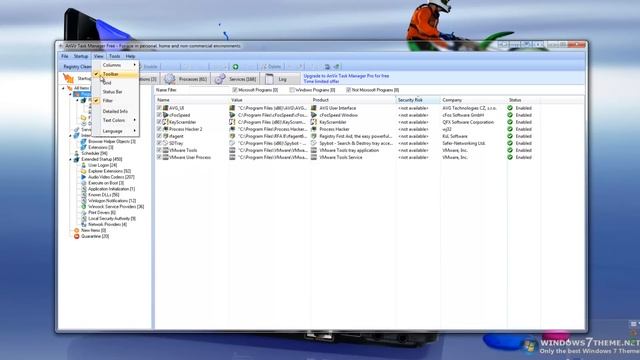The width and height of the screenshot is (640, 360).
Task: Click the green Enabled status icon for cFosSpeed
Action: [510, 115]
